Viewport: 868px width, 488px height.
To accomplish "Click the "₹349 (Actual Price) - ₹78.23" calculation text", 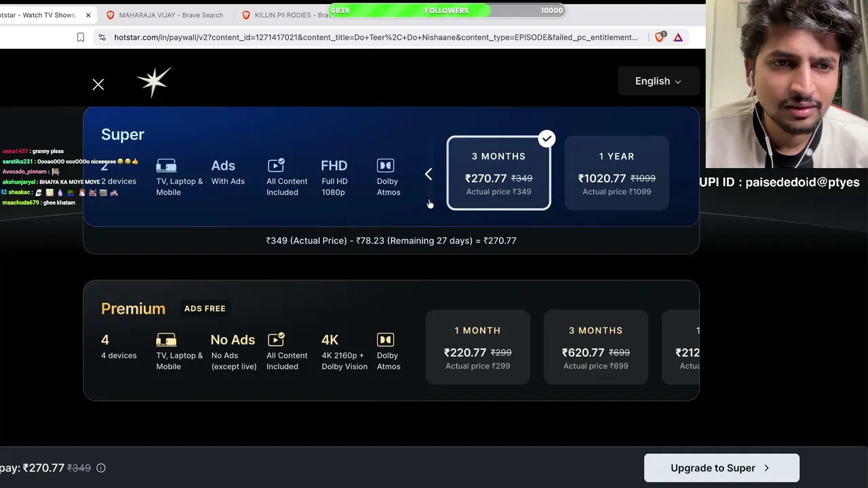I will pyautogui.click(x=391, y=241).
